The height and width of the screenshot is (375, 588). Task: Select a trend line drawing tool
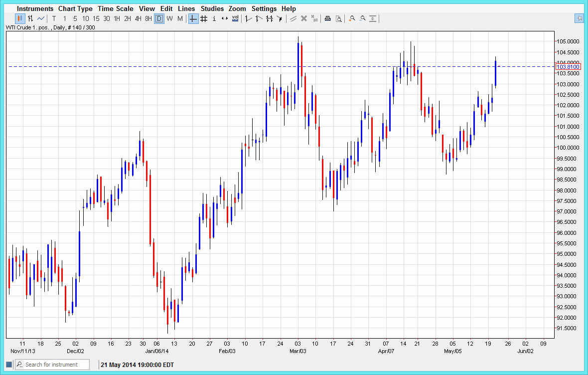(x=293, y=18)
